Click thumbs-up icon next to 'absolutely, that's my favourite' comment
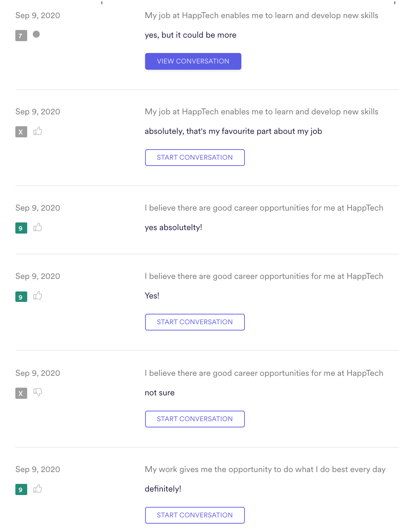Image resolution: width=399 pixels, height=532 pixels. (x=38, y=131)
